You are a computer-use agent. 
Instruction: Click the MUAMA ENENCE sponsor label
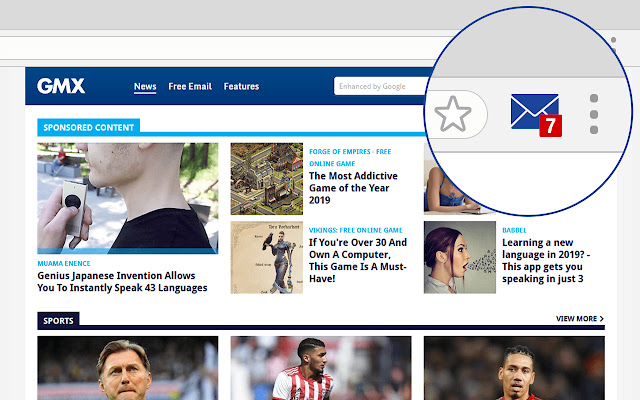pos(64,264)
